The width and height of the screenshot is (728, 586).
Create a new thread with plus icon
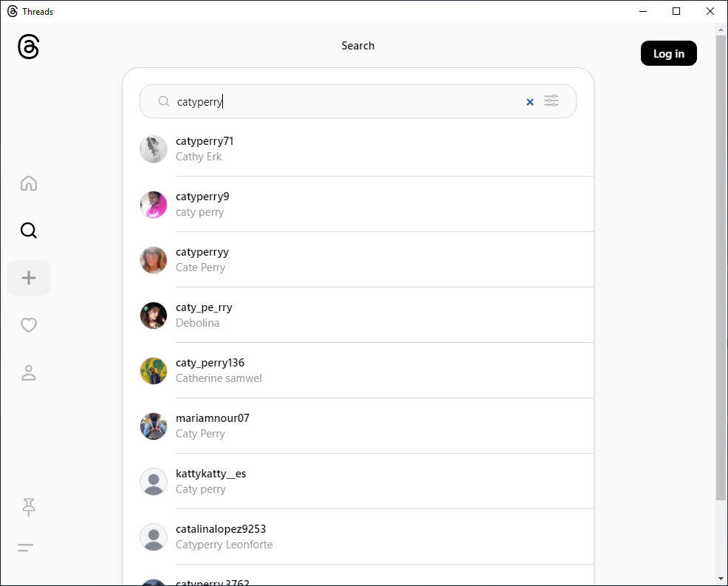tap(29, 278)
